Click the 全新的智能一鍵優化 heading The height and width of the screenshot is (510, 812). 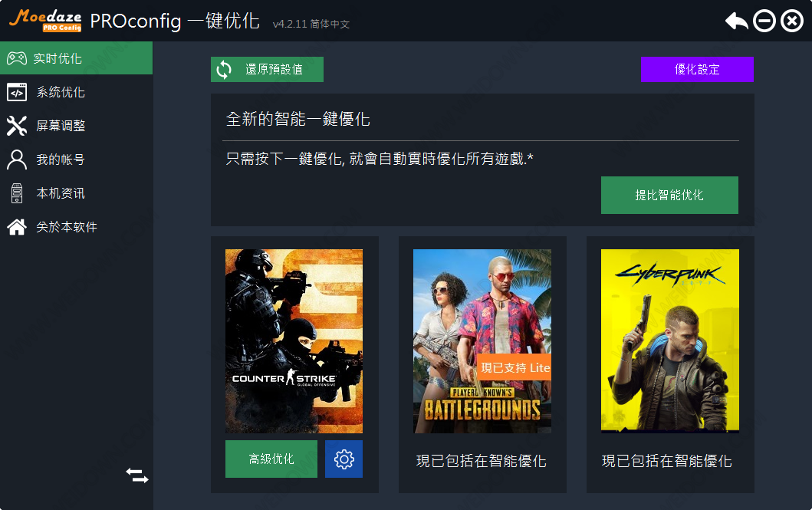coord(298,119)
